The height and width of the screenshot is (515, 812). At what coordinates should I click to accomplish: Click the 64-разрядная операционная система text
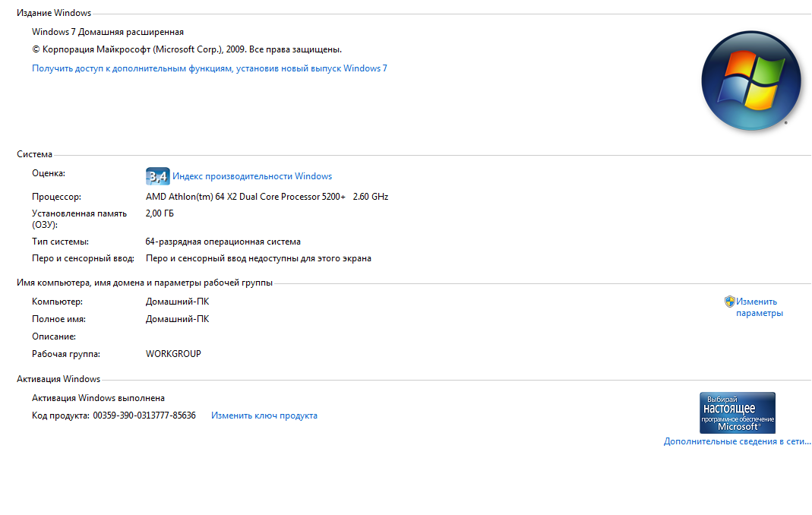pyautogui.click(x=223, y=242)
